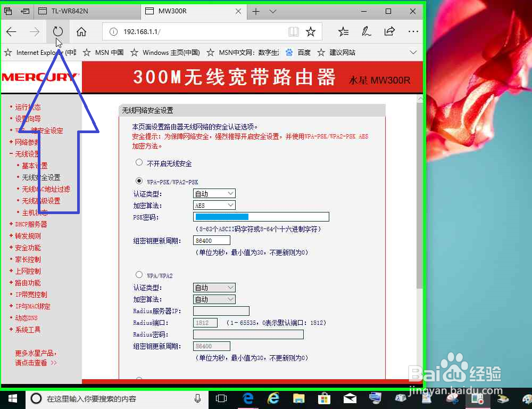Open 家长控制 in the sidebar
The height and width of the screenshot is (409, 532).
(x=28, y=259)
